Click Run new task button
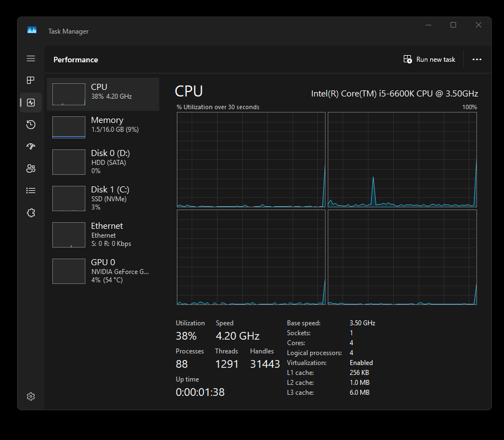 coord(430,60)
